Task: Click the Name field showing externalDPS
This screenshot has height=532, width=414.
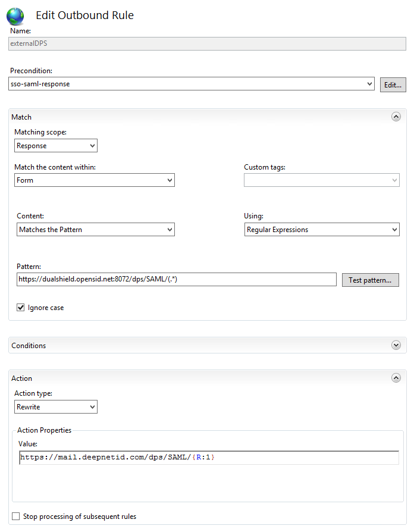Action: [208, 43]
